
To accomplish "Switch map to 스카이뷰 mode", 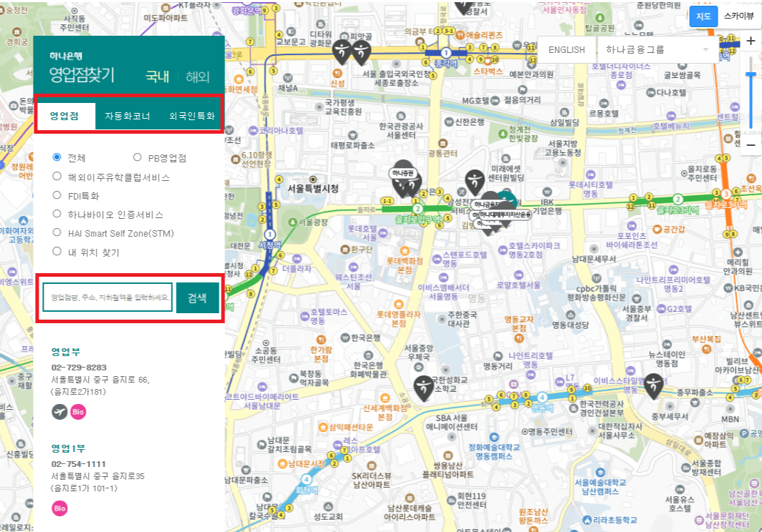I will coord(738,16).
